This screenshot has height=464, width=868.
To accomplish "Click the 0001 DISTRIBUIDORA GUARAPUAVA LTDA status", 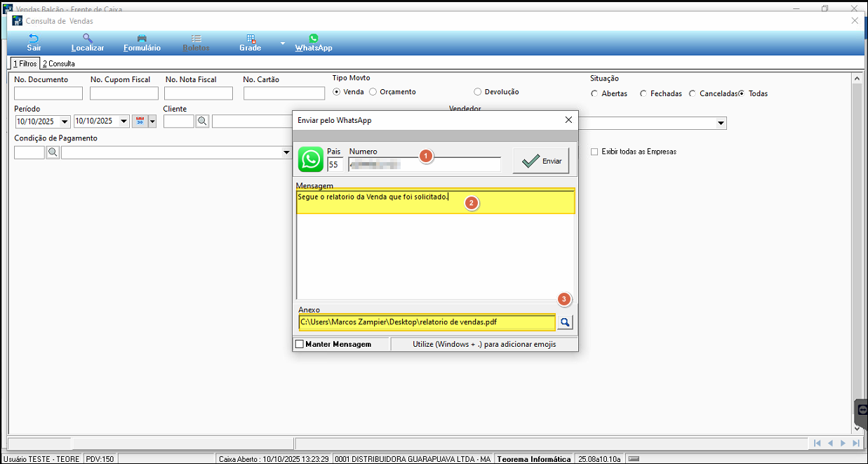I will coord(413,459).
